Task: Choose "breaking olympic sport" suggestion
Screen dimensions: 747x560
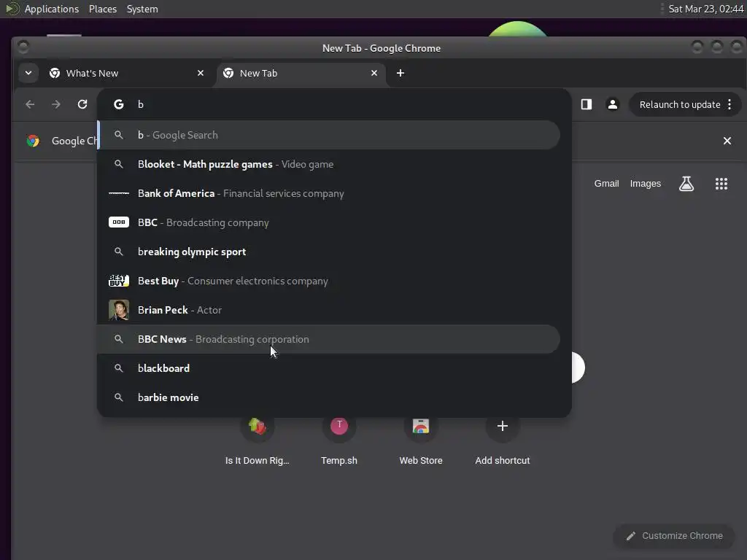Action: point(329,252)
